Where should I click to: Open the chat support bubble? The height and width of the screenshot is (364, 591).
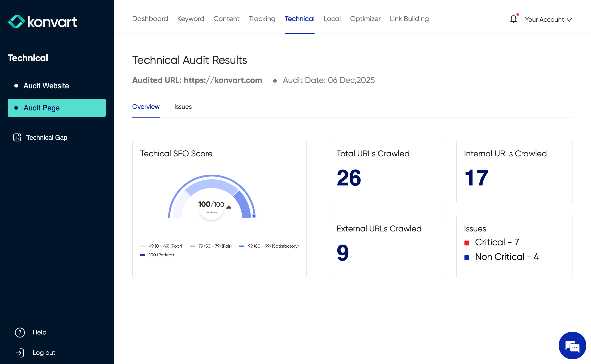572,346
